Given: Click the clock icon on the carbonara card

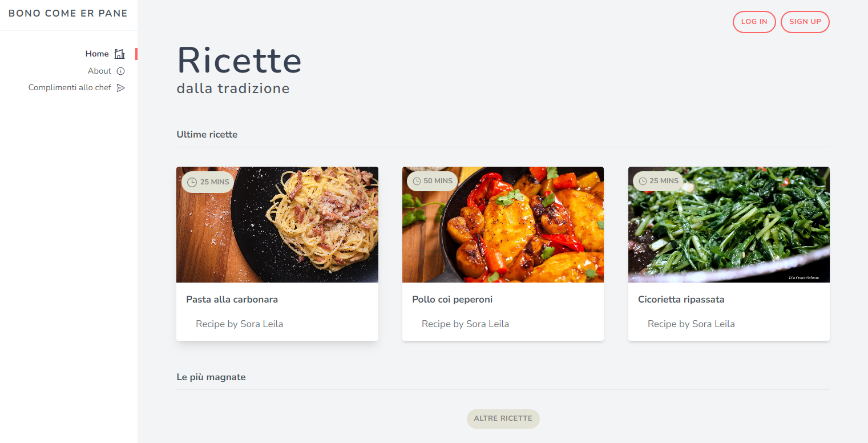Looking at the screenshot, I should [192, 182].
